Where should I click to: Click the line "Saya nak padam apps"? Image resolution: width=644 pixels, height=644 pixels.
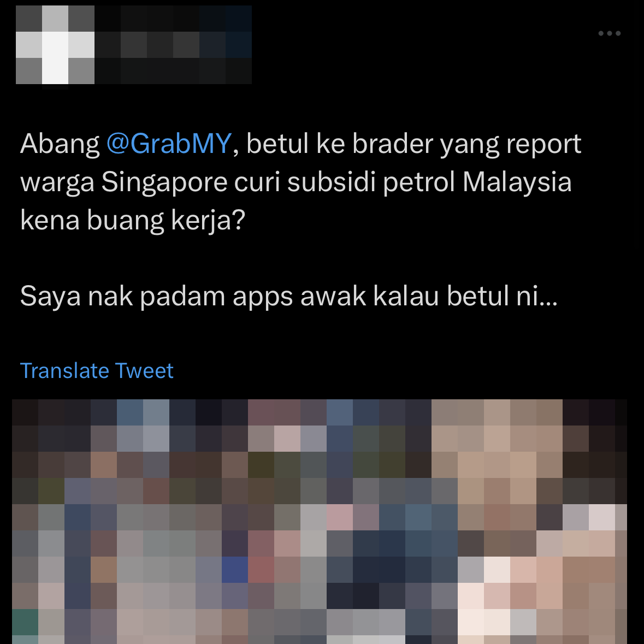pyautogui.click(x=156, y=297)
